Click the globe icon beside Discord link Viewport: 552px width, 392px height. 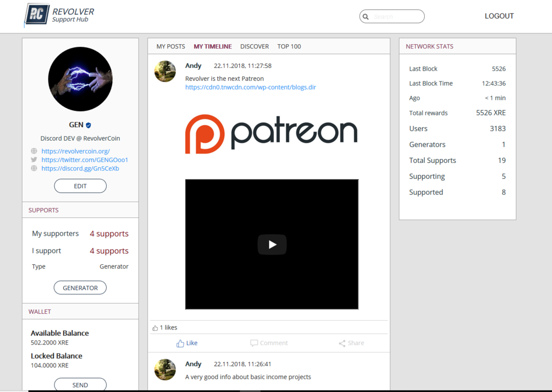click(x=34, y=168)
